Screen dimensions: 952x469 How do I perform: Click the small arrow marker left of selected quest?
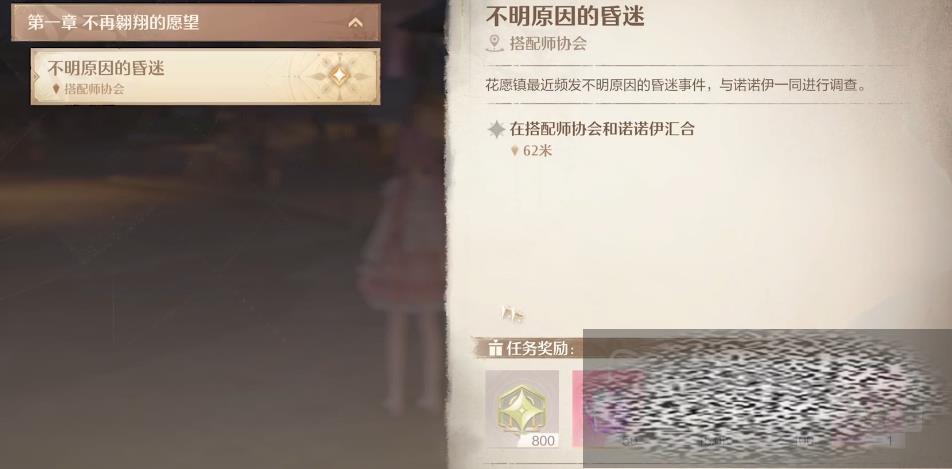36,77
